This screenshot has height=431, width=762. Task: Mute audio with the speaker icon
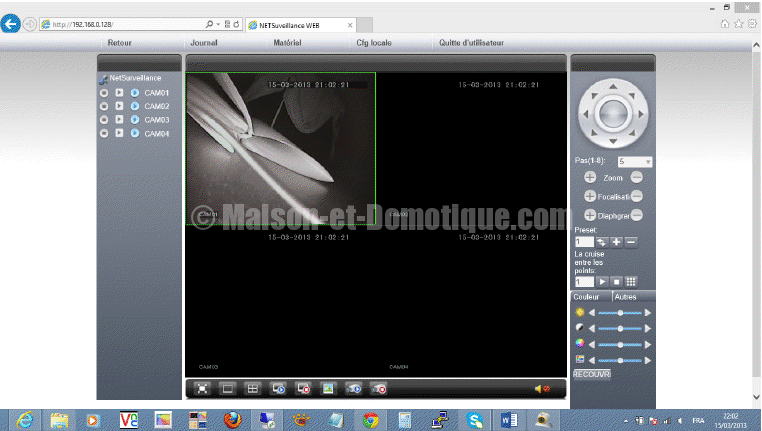(x=542, y=389)
